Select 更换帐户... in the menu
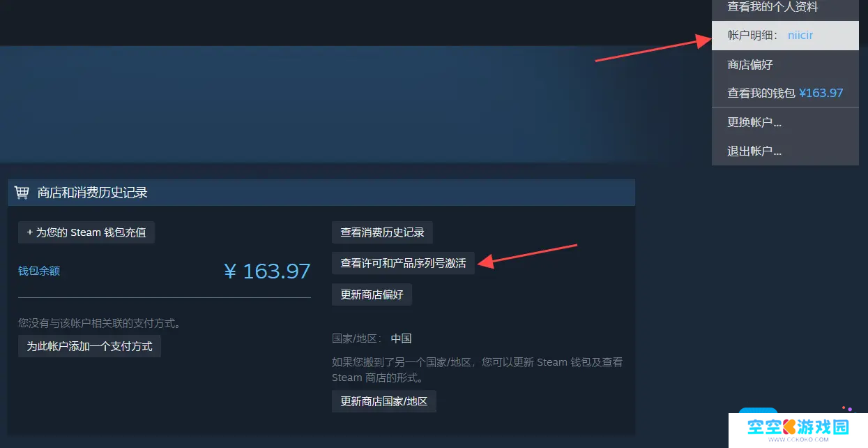This screenshot has width=868, height=448. (x=785, y=122)
